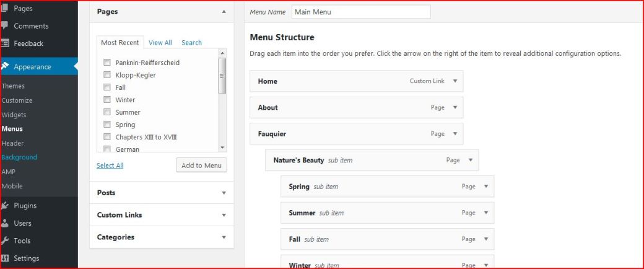Expand the Posts accordion section
Image resolution: width=644 pixels, height=269 pixels.
[x=224, y=193]
